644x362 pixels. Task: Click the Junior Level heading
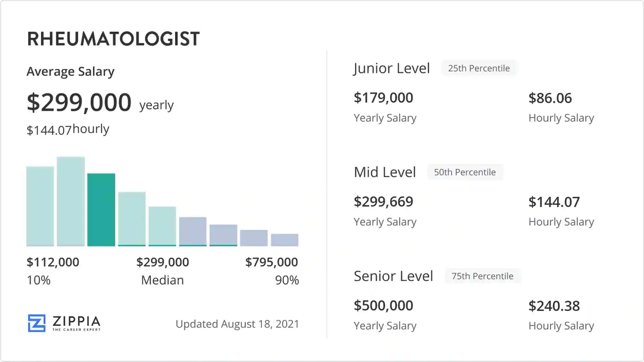point(392,68)
